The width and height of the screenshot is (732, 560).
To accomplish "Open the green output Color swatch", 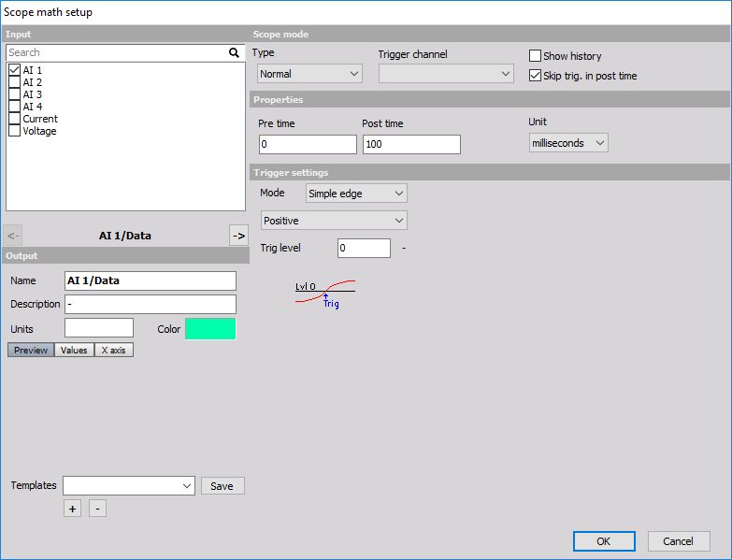I will pyautogui.click(x=210, y=328).
